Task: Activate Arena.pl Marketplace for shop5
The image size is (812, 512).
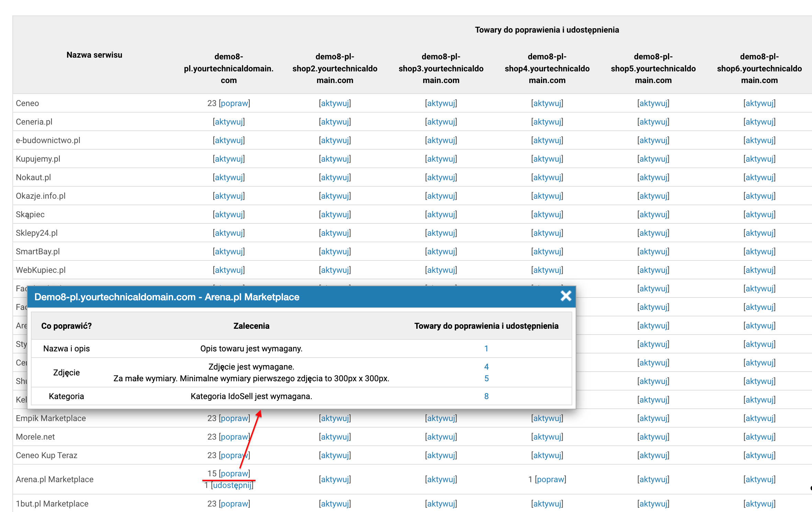Action: tap(653, 479)
